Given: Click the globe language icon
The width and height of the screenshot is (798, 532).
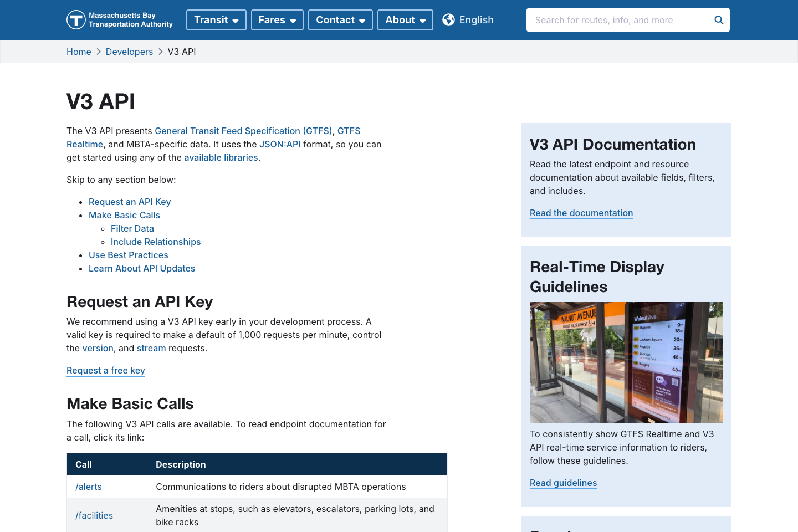Looking at the screenshot, I should point(448,19).
